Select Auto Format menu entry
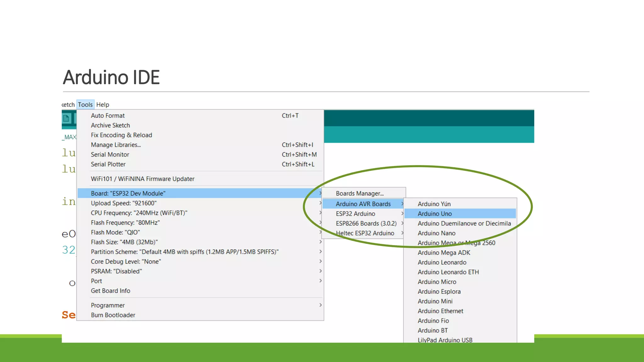The width and height of the screenshot is (644, 362). tap(200, 116)
